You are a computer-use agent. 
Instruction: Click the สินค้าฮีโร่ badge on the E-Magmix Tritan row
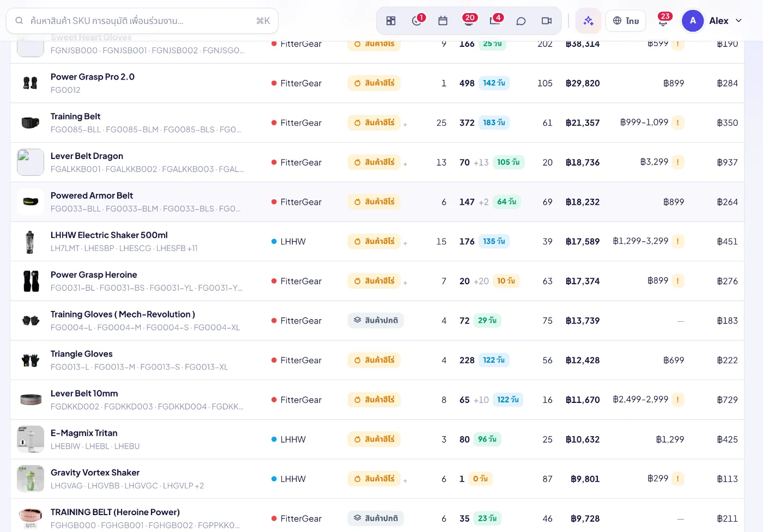[374, 439]
